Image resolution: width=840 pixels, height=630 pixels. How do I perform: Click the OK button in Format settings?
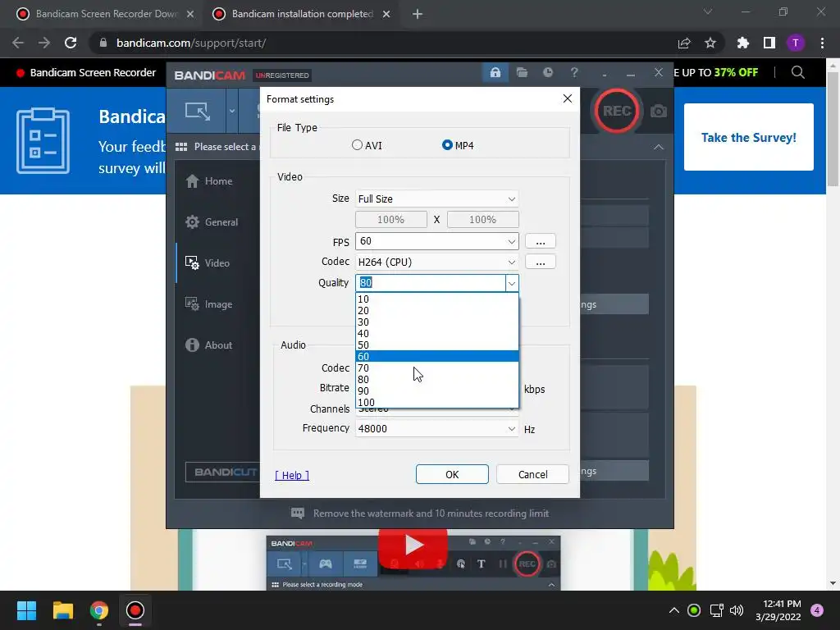coord(452,474)
